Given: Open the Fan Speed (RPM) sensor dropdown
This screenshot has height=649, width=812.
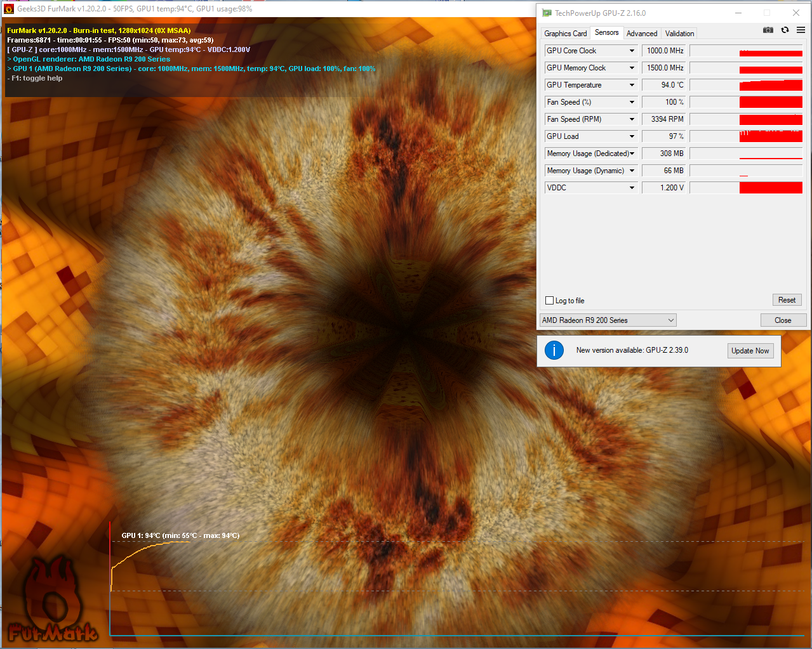Looking at the screenshot, I should pyautogui.click(x=632, y=119).
